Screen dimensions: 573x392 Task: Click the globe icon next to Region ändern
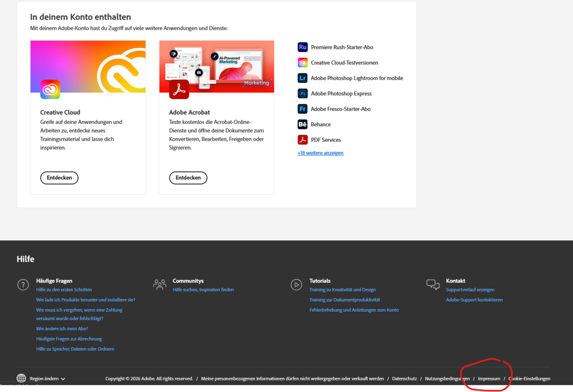(x=21, y=378)
